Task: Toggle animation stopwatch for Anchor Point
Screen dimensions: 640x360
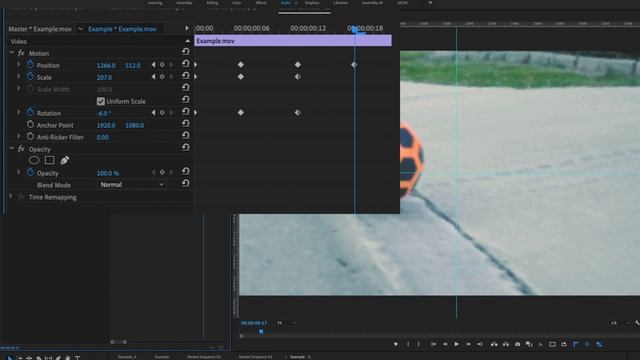Action: (30, 124)
